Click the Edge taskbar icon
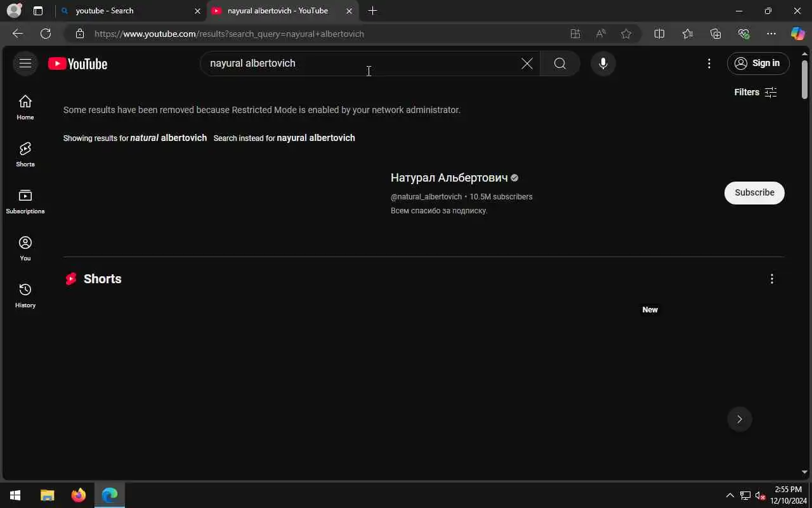Screen dimensions: 812x508 pyautogui.click(x=110, y=495)
